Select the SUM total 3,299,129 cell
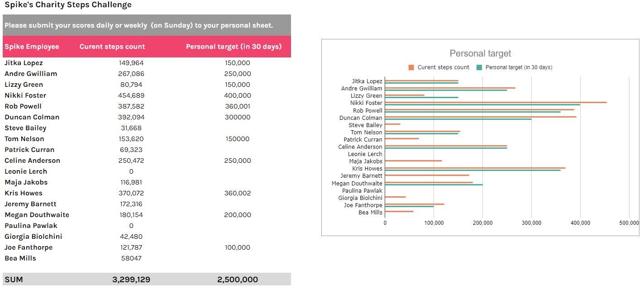 click(131, 280)
